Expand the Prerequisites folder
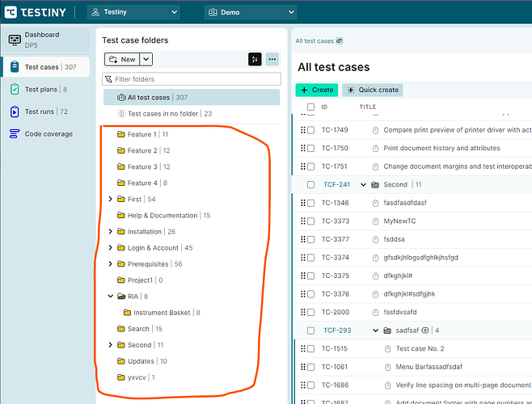 tap(110, 264)
